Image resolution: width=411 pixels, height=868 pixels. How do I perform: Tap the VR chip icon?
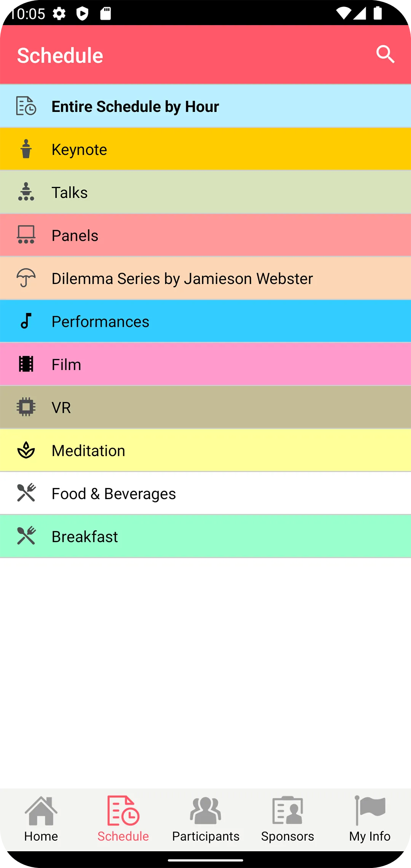click(26, 407)
